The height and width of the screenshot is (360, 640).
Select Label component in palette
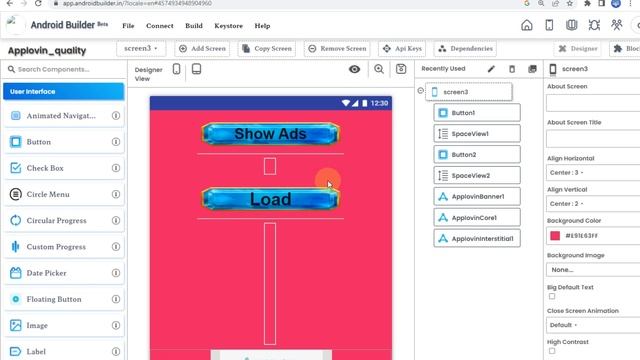64,351
